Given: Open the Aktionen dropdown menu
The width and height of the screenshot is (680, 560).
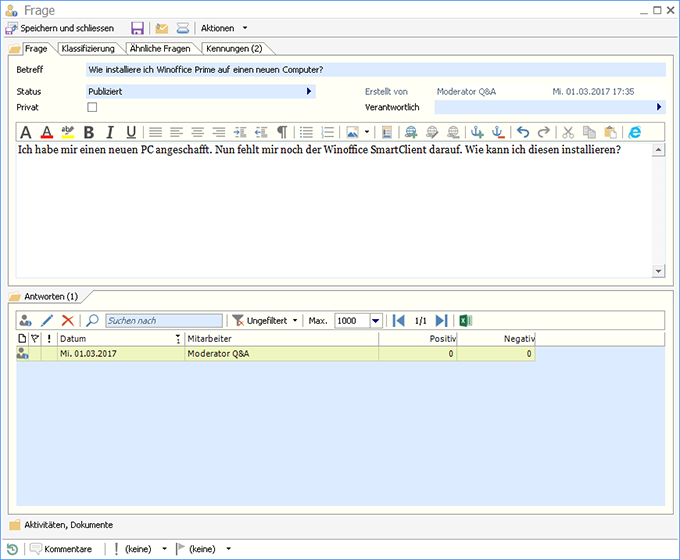Looking at the screenshot, I should [x=224, y=28].
